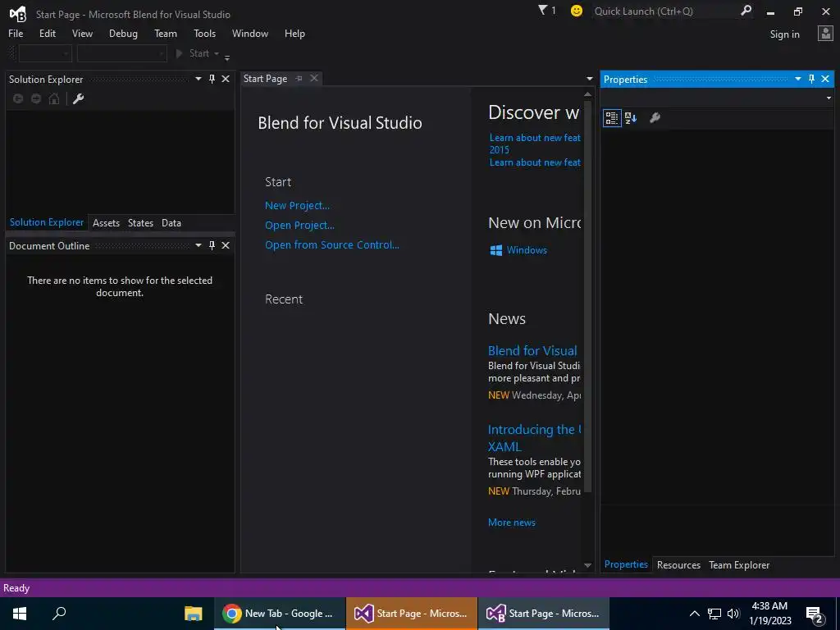Click the Start Page scroll up arrow
Viewport: 840px width, 630px height.
pos(587,94)
